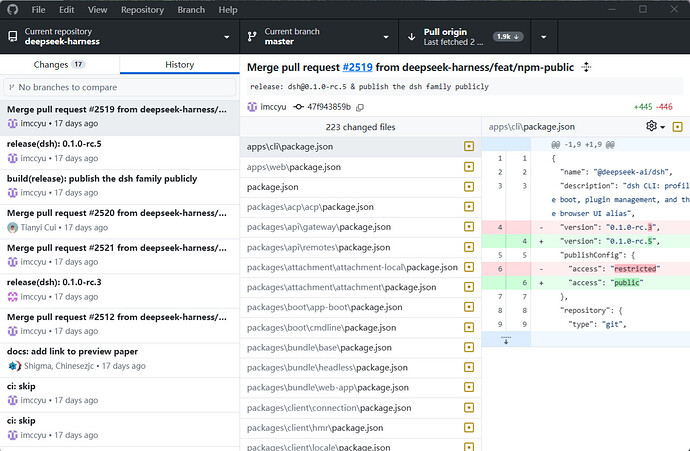690x451 pixels.
Task: Click Shigma avatar on docs commit
Action: tap(14, 366)
